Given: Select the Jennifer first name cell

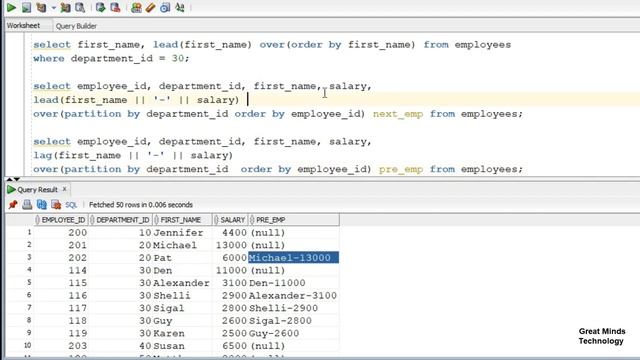Looking at the screenshot, I should tap(182, 233).
